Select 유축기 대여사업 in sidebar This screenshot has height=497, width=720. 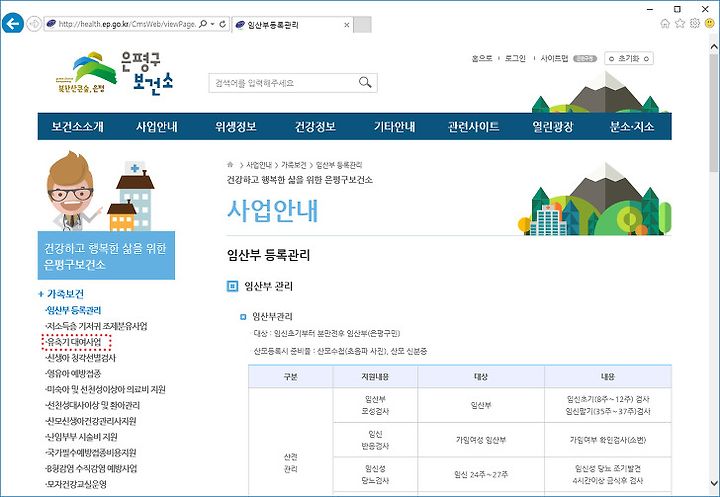73,342
